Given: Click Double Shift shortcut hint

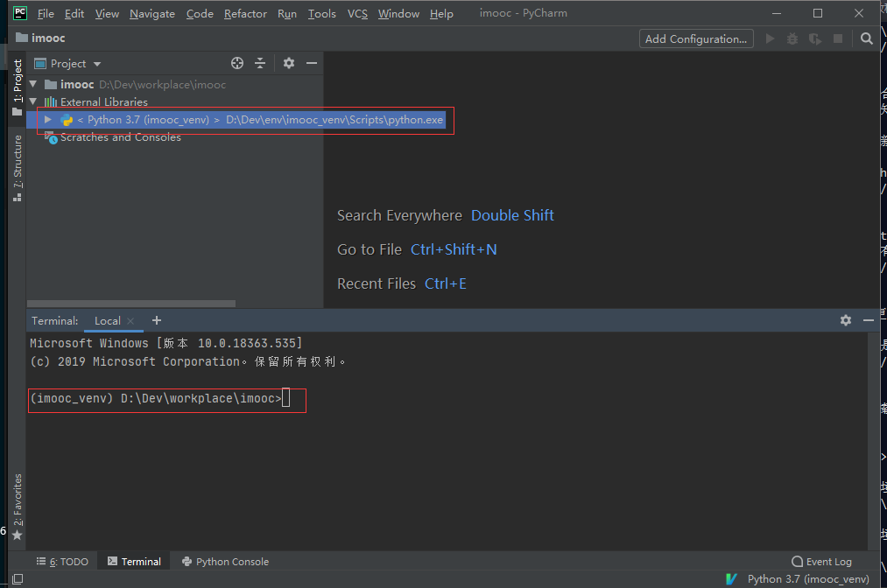Looking at the screenshot, I should click(512, 215).
